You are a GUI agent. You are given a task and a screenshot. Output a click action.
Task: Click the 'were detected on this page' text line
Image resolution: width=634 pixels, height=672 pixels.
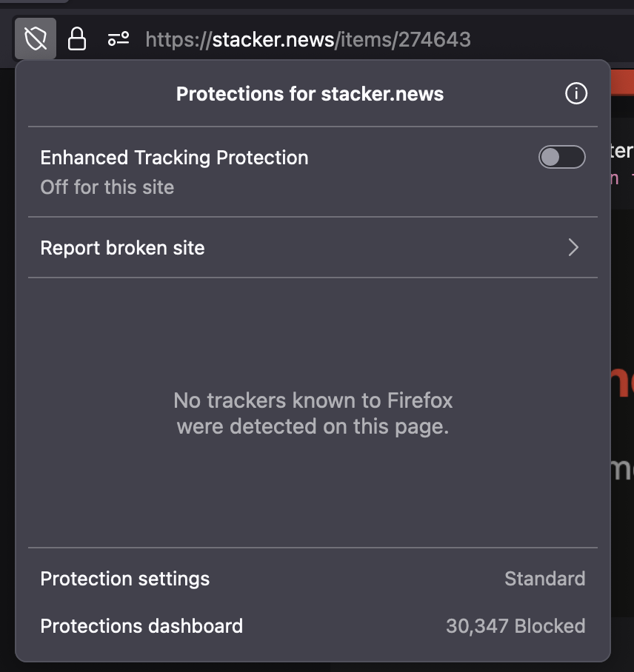(x=313, y=426)
